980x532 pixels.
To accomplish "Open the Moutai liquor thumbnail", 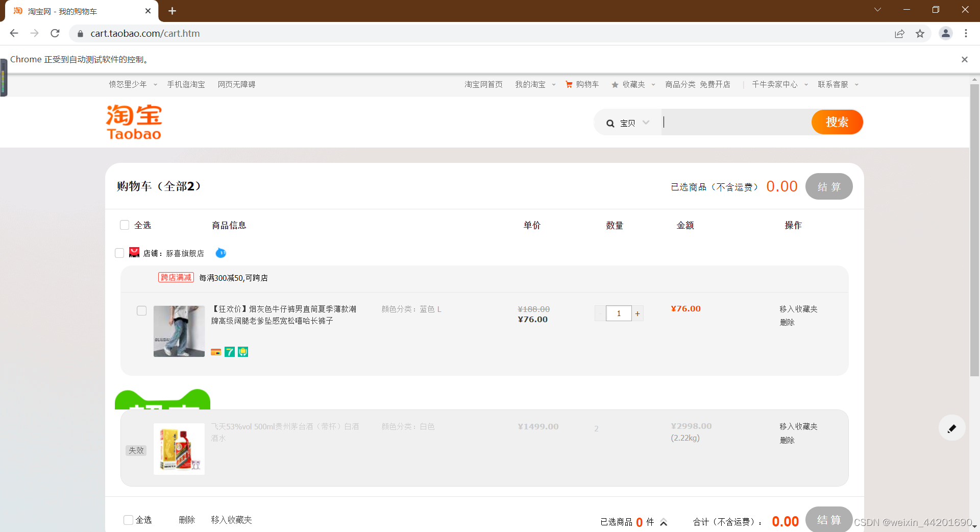I will pyautogui.click(x=179, y=449).
